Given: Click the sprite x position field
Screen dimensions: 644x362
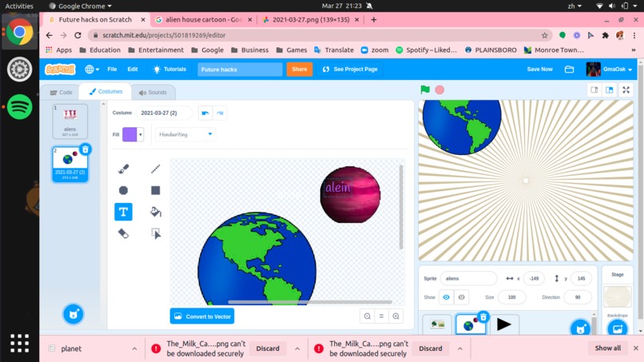Looking at the screenshot, I should [534, 279].
